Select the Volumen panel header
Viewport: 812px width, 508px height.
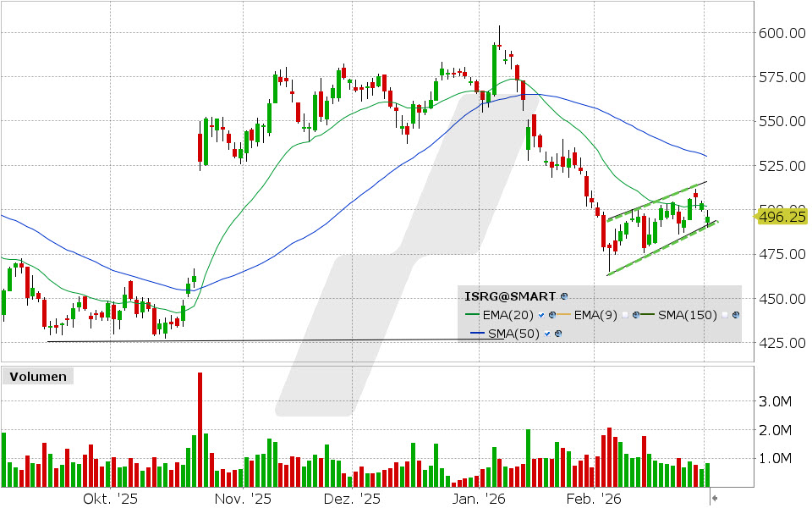[37, 376]
